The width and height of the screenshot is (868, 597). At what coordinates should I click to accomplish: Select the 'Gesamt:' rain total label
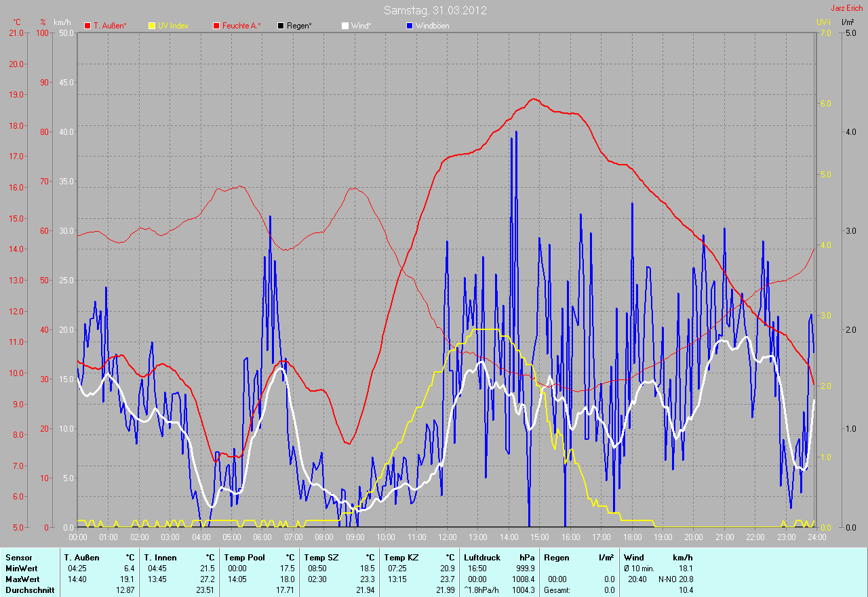(x=558, y=590)
